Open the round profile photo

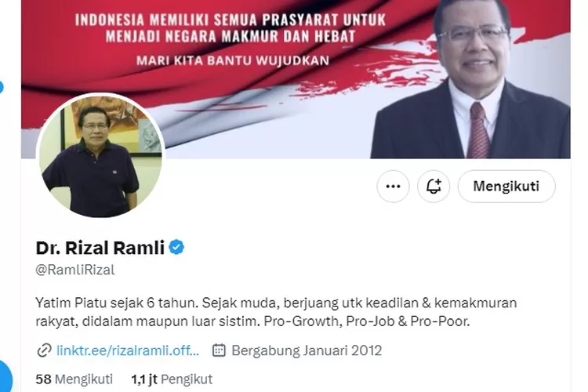pos(100,155)
